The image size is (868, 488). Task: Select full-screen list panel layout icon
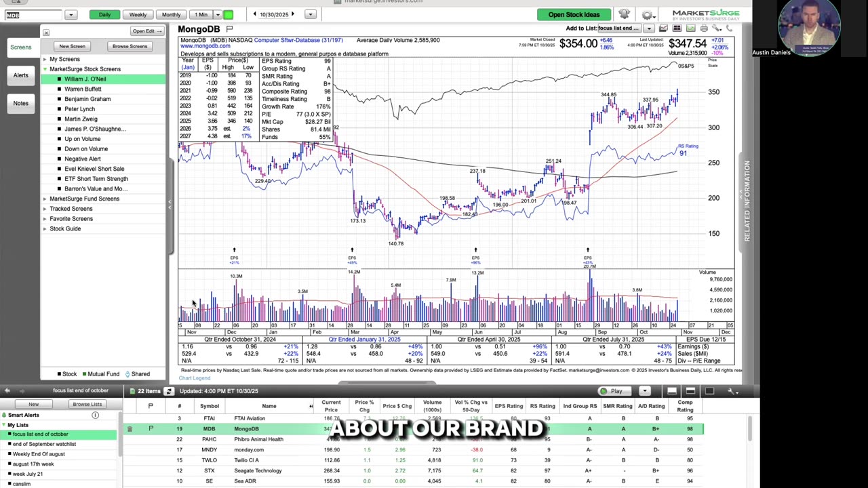pyautogui.click(x=709, y=391)
